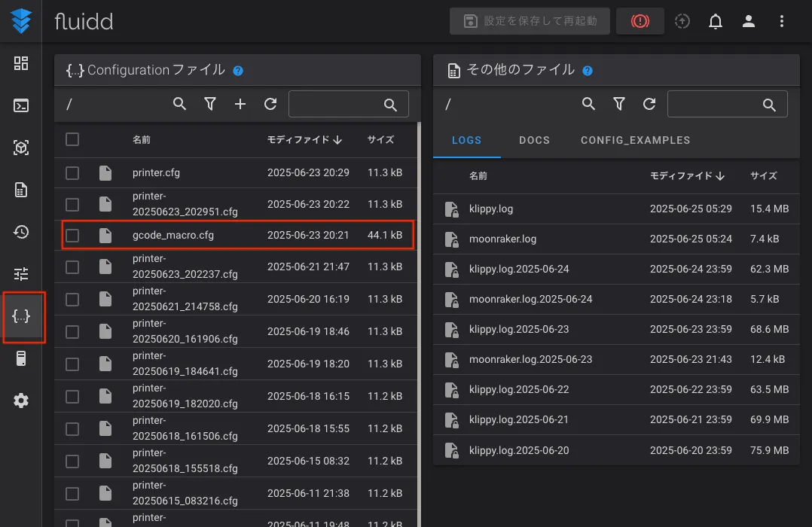Switch to the CONFIG_EXAMPLES tab
Viewport: 812px width, 527px height.
(x=635, y=140)
